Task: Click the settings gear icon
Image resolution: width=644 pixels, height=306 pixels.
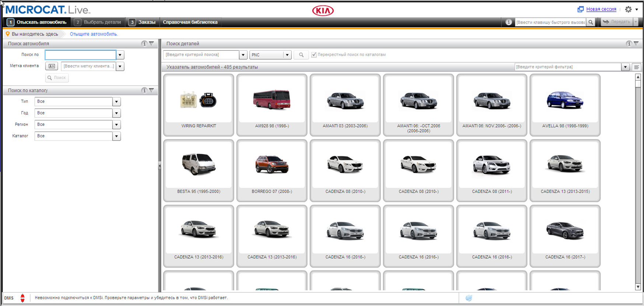Action: (x=628, y=10)
